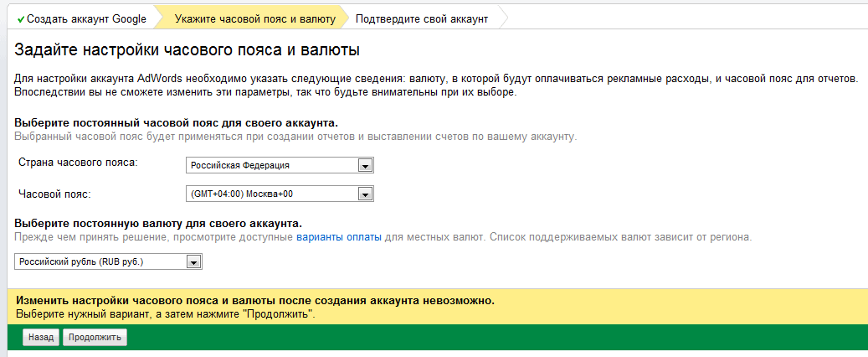Click the Страна часового пояса label

(77, 163)
